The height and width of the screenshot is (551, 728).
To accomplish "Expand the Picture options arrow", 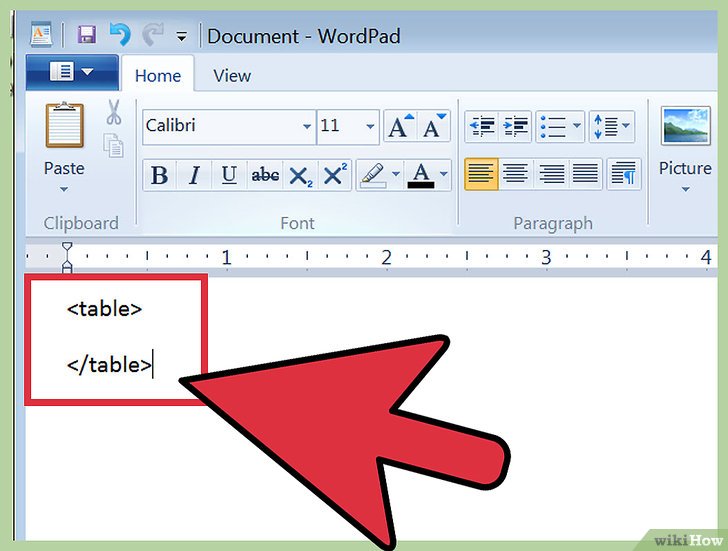I will (x=686, y=189).
